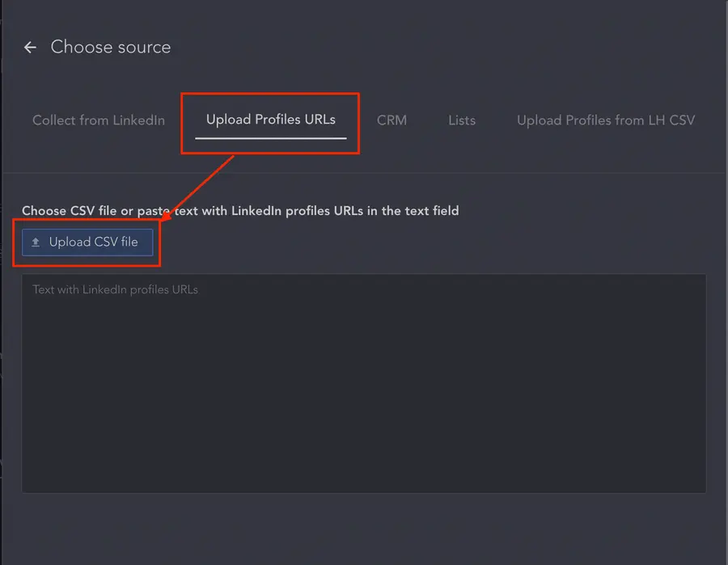Click the 'Upload CSV file' button
Viewport: 728px width, 565px height.
click(87, 242)
